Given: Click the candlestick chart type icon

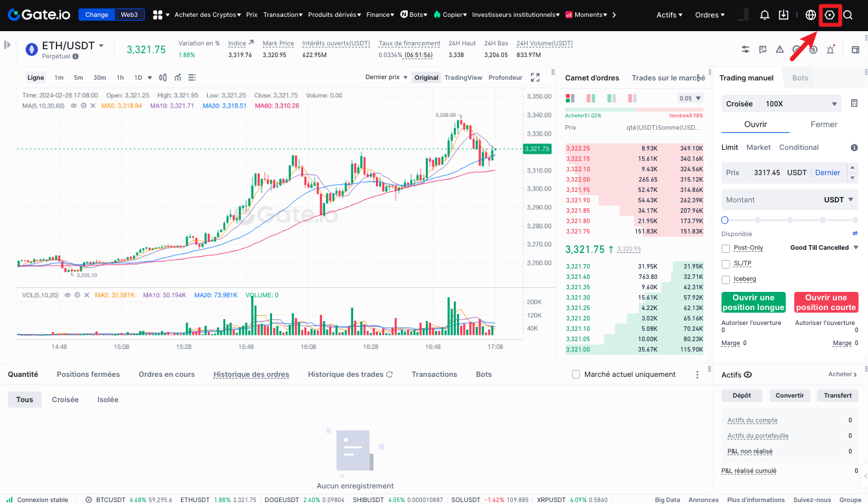Looking at the screenshot, I should pos(162,77).
